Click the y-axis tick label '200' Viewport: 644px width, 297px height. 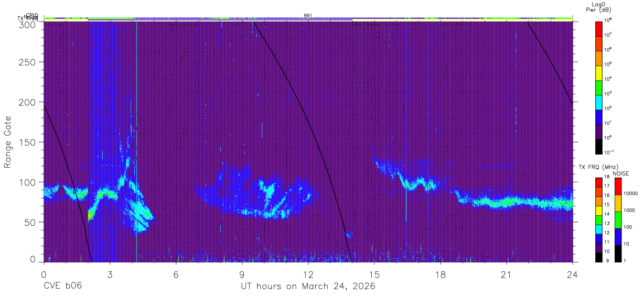[x=28, y=102]
